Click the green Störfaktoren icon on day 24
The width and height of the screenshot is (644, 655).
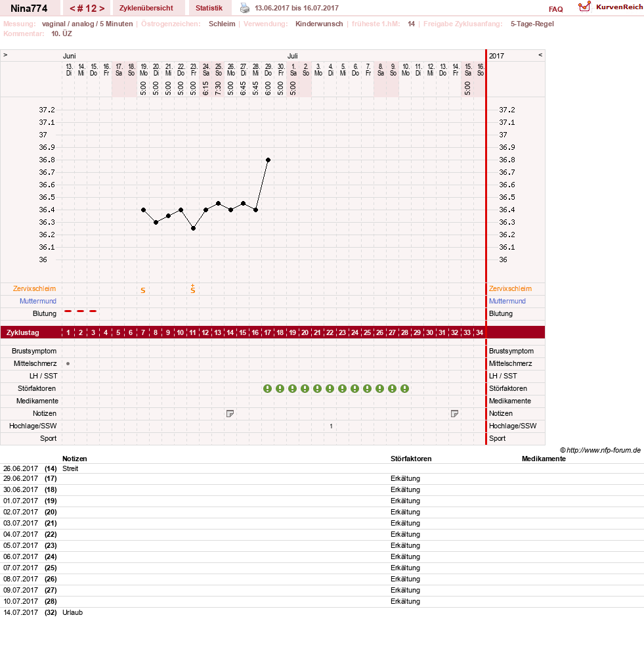[x=354, y=388]
